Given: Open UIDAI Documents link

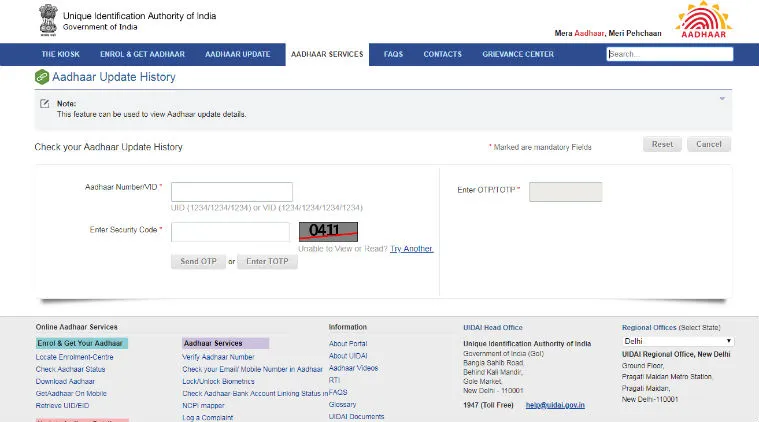Looking at the screenshot, I should click(356, 416).
